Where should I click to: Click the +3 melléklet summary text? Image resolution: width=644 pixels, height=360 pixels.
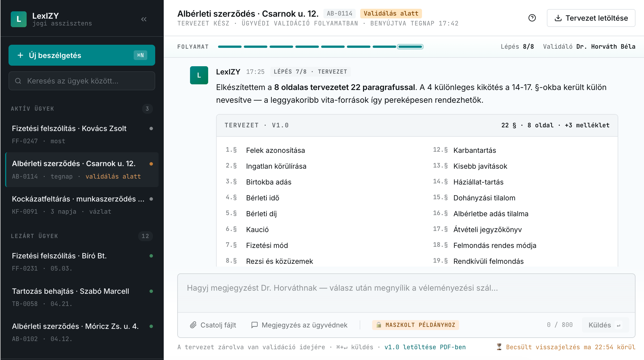click(x=587, y=125)
